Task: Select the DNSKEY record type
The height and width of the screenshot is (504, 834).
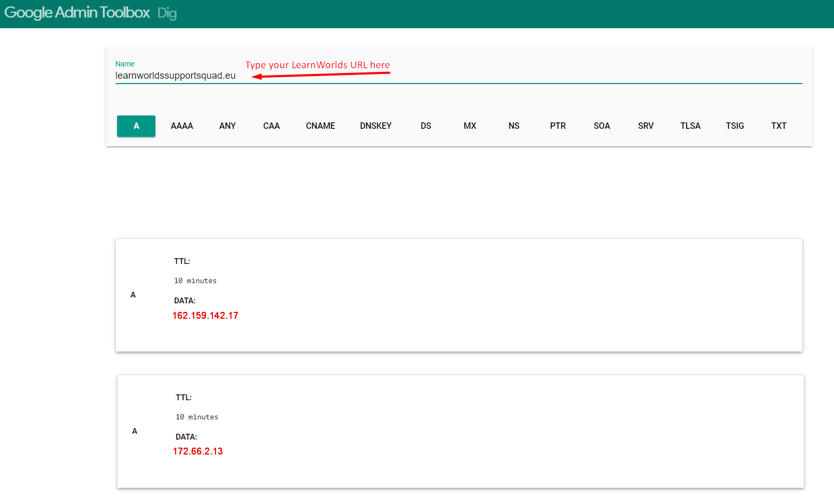Action: point(376,126)
